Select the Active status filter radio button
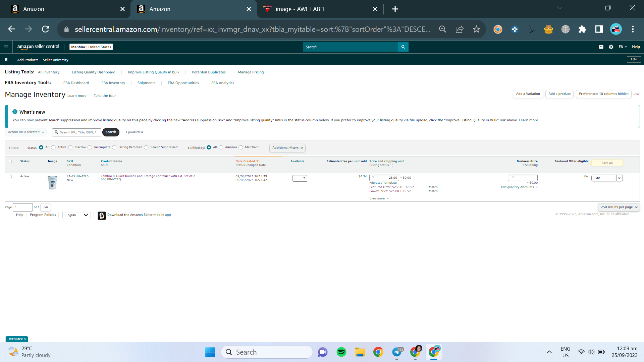The image size is (644, 362). click(53, 147)
